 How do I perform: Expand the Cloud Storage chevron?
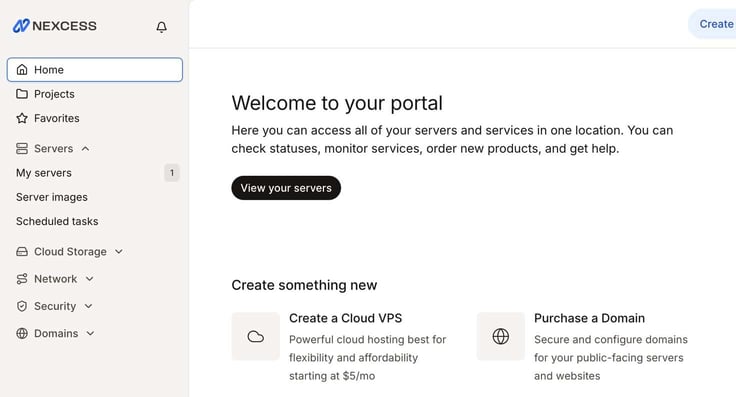[119, 252]
